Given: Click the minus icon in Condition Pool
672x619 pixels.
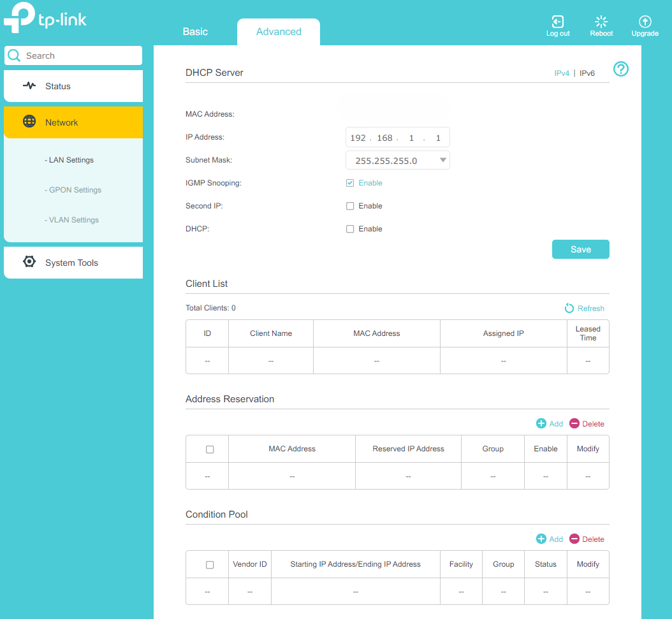Looking at the screenshot, I should [574, 539].
